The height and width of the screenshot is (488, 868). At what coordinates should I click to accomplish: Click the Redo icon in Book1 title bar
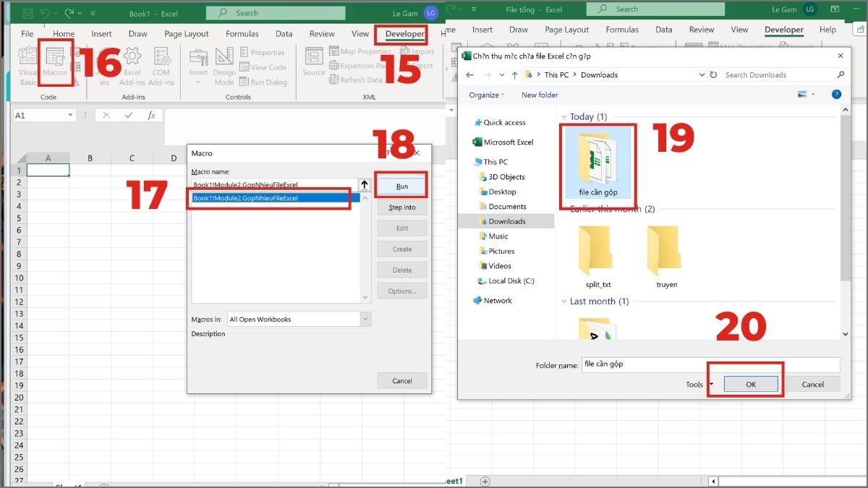tap(69, 13)
